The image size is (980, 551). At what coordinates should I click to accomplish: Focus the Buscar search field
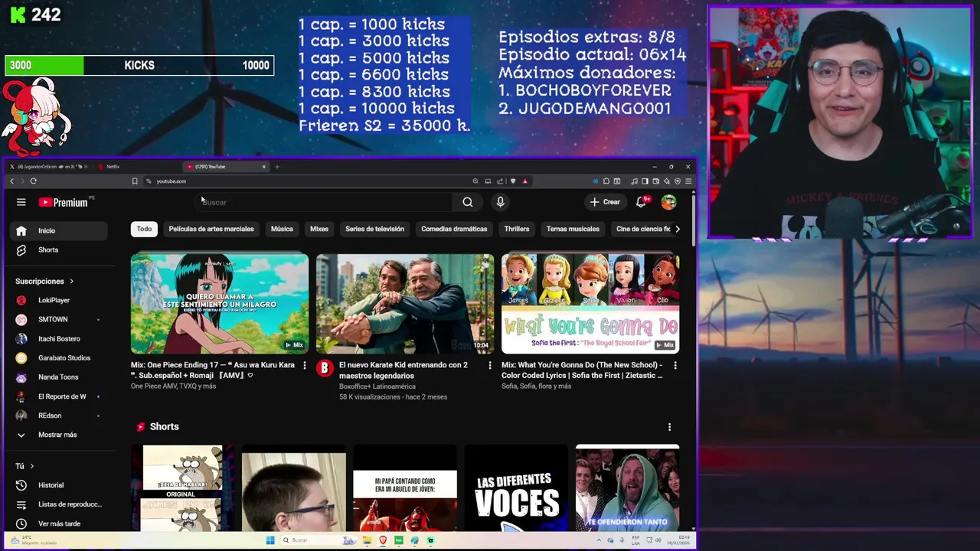[x=325, y=202]
